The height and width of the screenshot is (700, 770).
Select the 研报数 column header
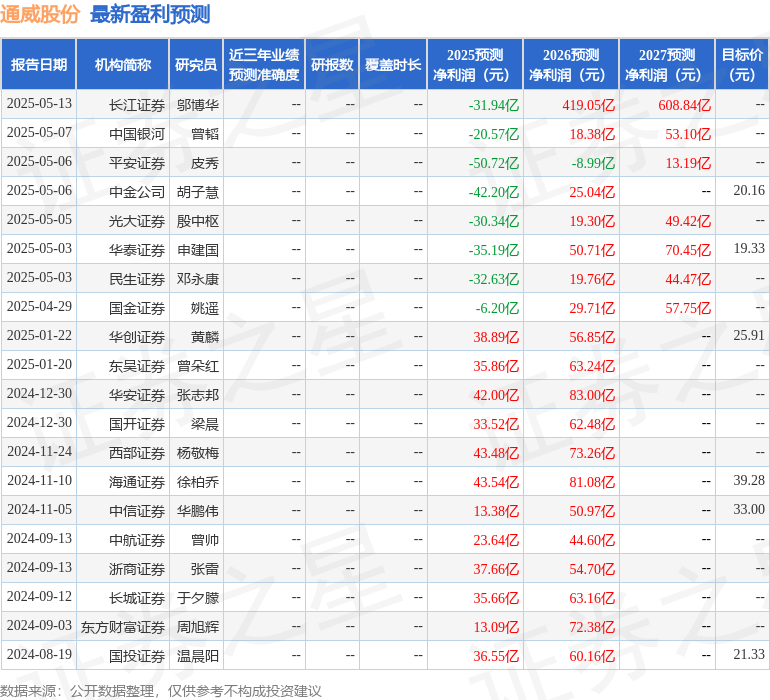tap(331, 65)
